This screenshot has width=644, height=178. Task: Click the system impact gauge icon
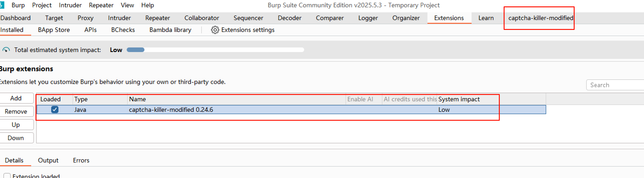click(x=6, y=50)
